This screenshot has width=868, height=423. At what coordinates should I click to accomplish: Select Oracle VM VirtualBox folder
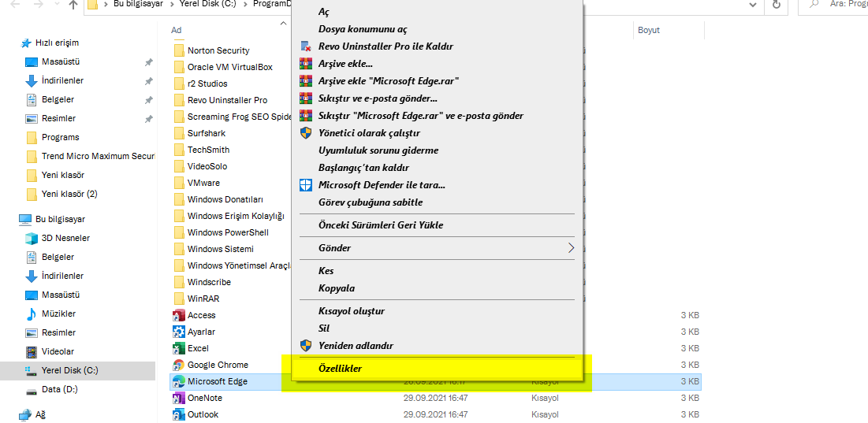pos(230,67)
